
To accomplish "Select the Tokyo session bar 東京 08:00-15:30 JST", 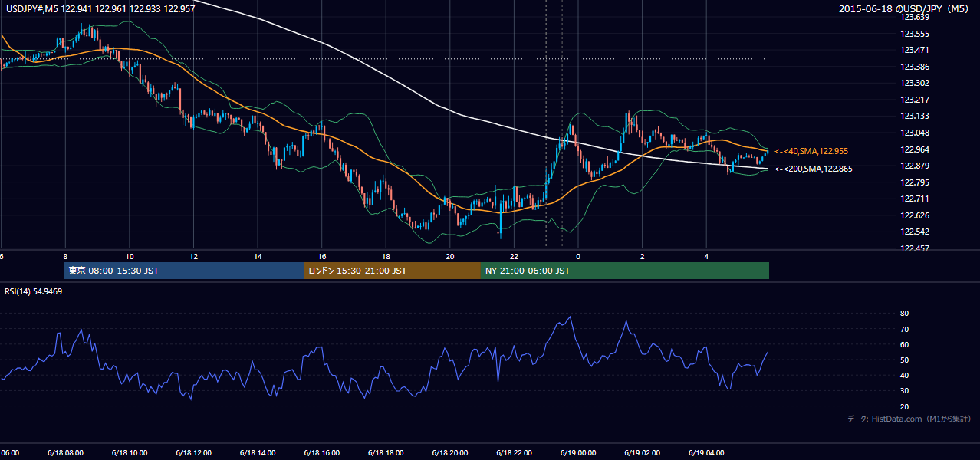I will pyautogui.click(x=185, y=271).
